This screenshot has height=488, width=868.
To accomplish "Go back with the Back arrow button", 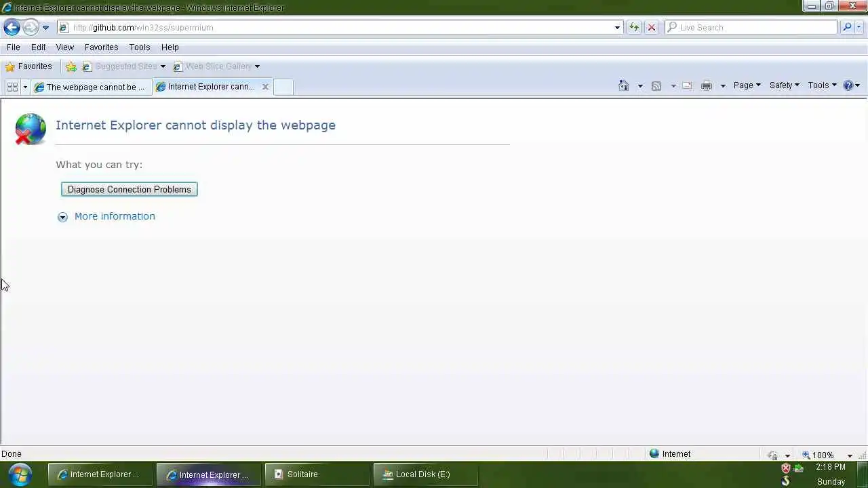I will [12, 27].
